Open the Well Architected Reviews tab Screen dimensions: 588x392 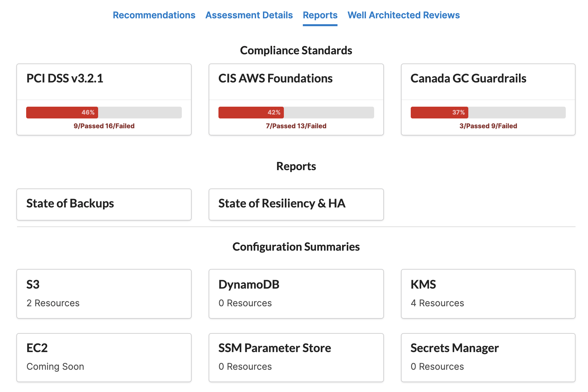[x=404, y=15]
